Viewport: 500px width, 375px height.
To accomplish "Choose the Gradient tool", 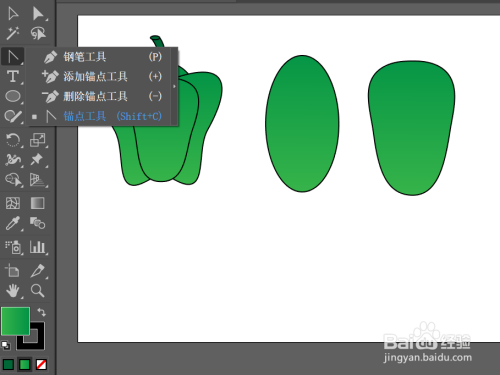I will coord(37,203).
